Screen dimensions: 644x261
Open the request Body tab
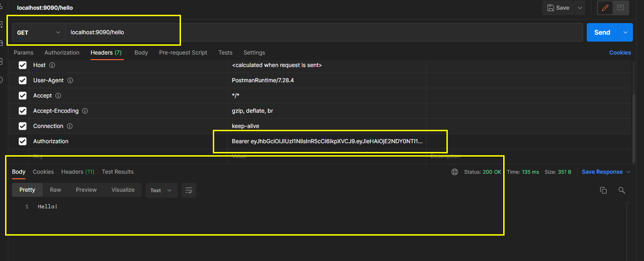(x=141, y=53)
